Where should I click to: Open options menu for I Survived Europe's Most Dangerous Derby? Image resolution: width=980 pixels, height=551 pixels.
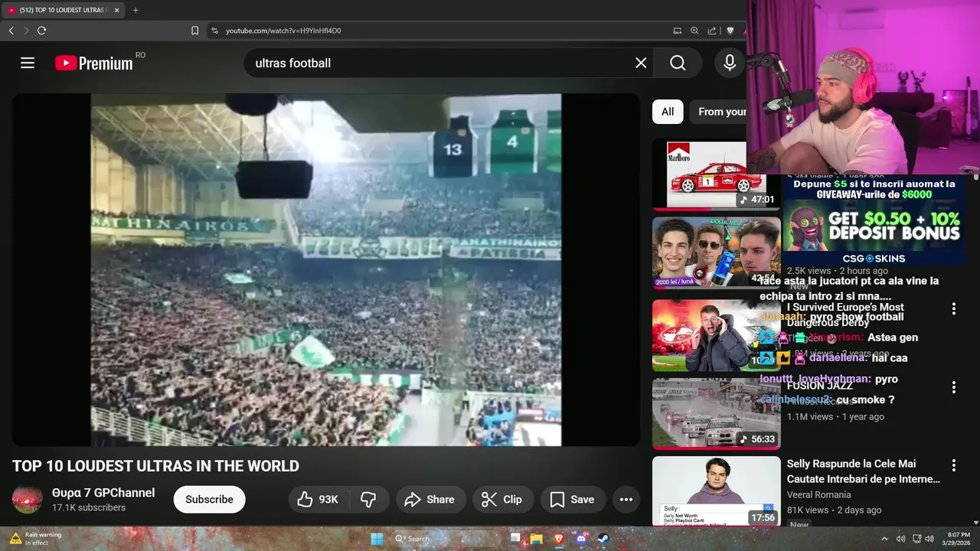[x=954, y=309]
